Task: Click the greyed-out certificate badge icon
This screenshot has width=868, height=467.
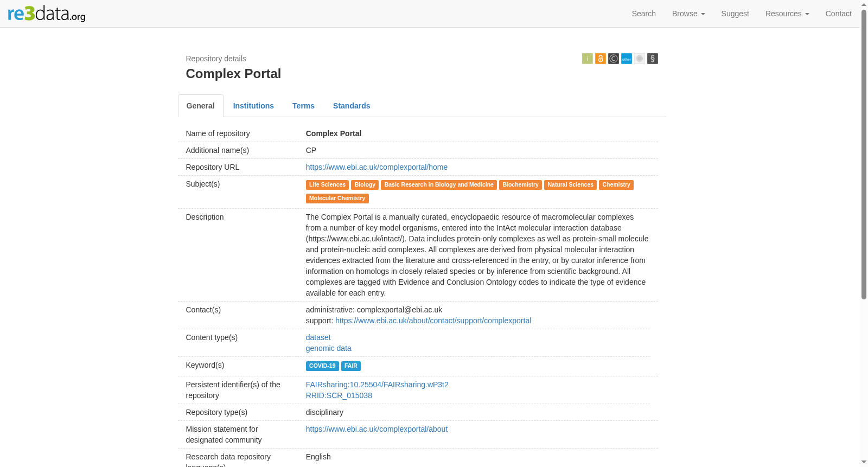Action: click(639, 59)
